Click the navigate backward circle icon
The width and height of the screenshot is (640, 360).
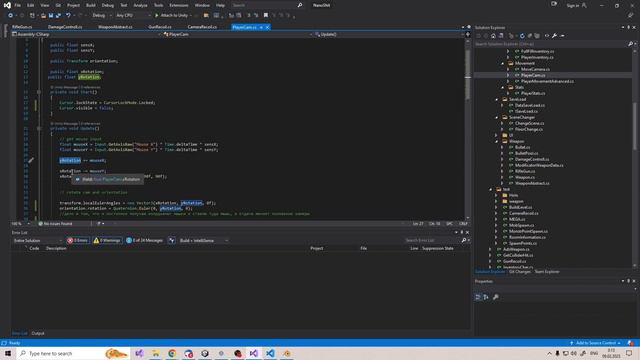point(10,16)
